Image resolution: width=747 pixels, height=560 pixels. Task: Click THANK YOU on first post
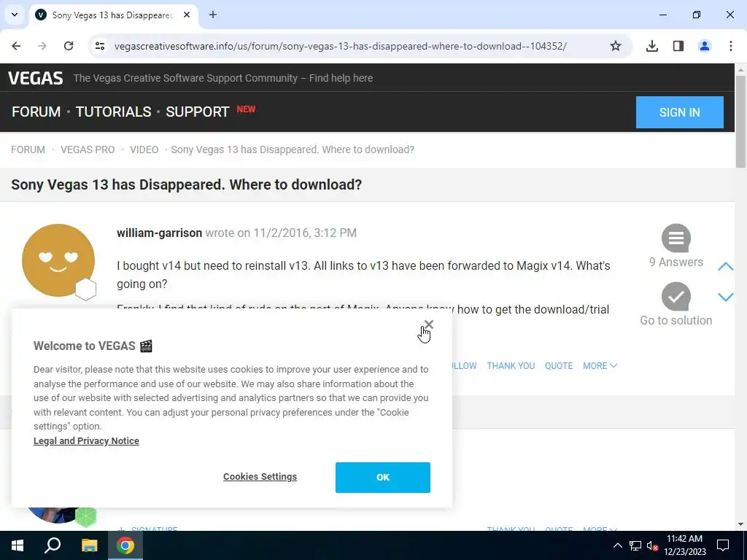point(511,366)
